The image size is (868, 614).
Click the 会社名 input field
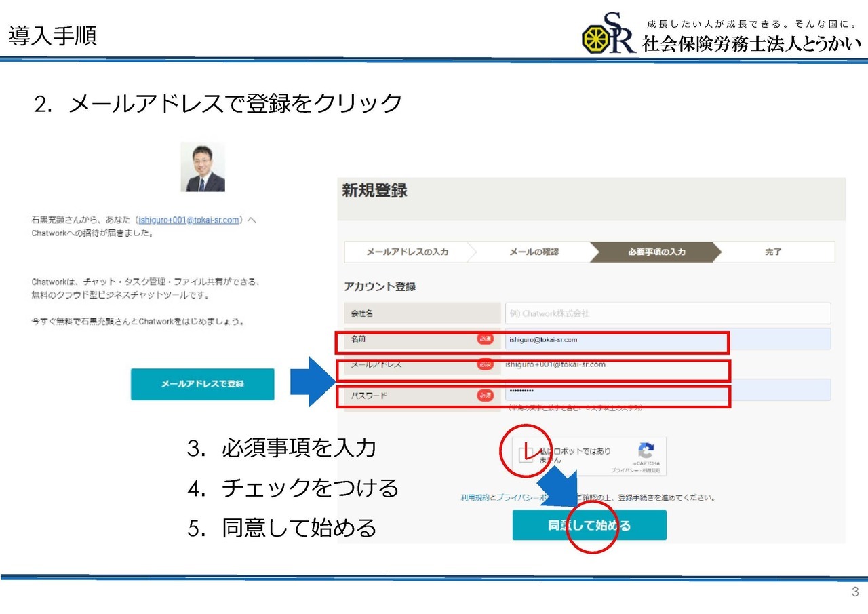click(x=668, y=313)
